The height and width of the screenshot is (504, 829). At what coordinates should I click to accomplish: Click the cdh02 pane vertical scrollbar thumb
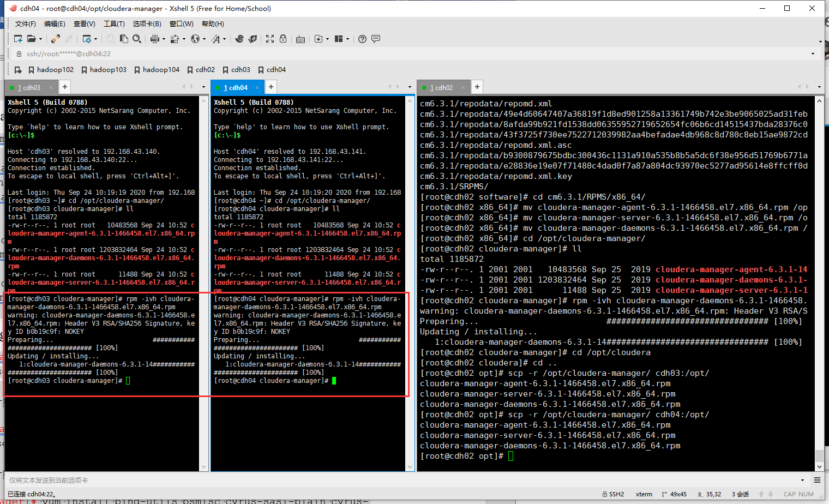tap(819, 456)
